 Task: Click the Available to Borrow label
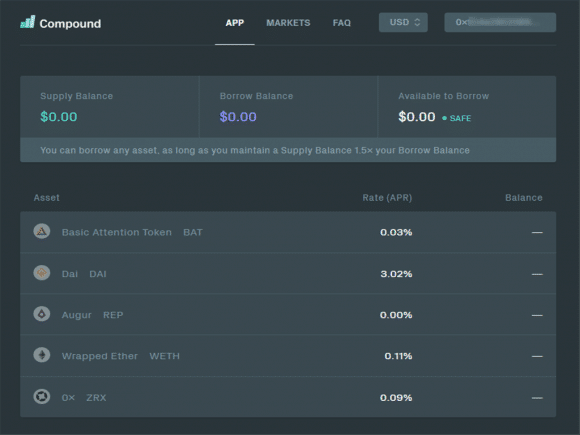[444, 96]
